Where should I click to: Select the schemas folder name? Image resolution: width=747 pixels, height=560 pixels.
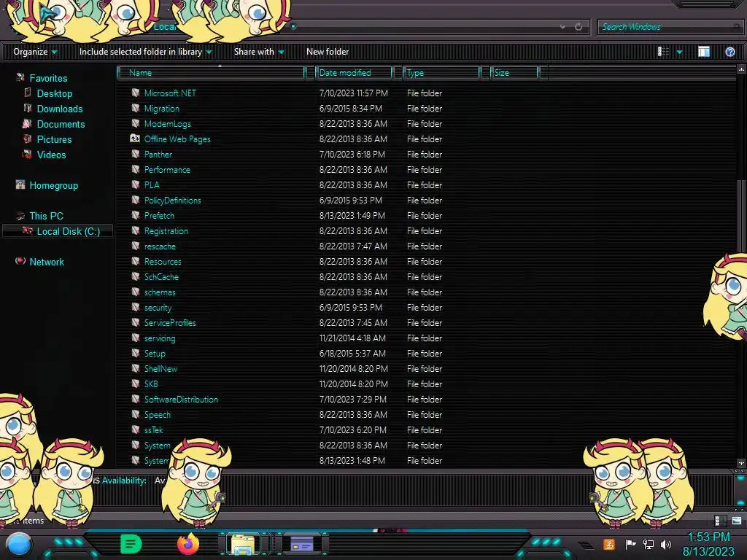[160, 292]
